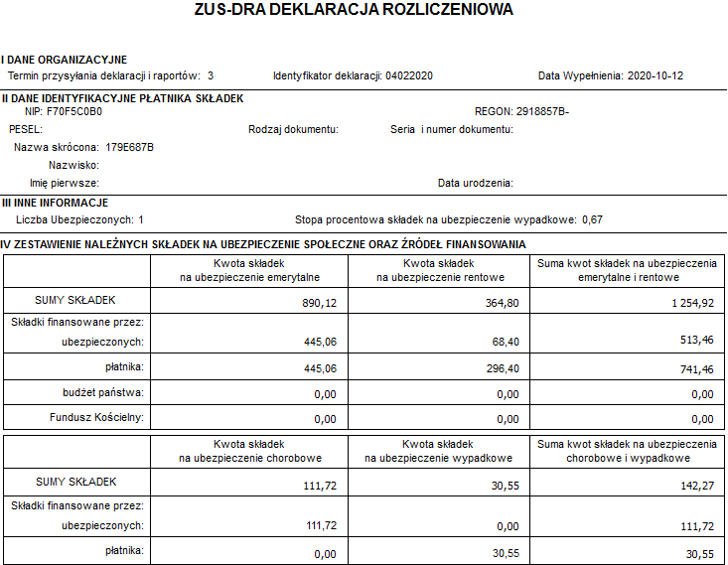The height and width of the screenshot is (565, 728).
Task: Click the budżet państwa row label
Action: click(x=103, y=393)
